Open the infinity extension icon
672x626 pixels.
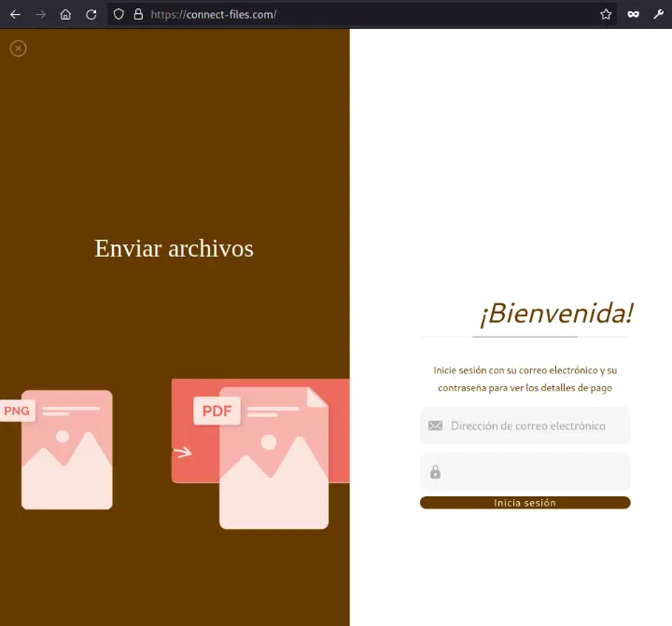[633, 14]
